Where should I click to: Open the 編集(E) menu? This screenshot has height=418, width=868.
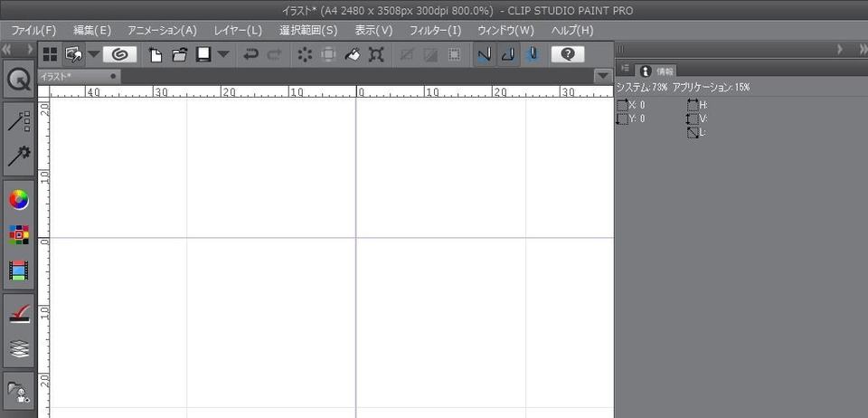point(92,31)
